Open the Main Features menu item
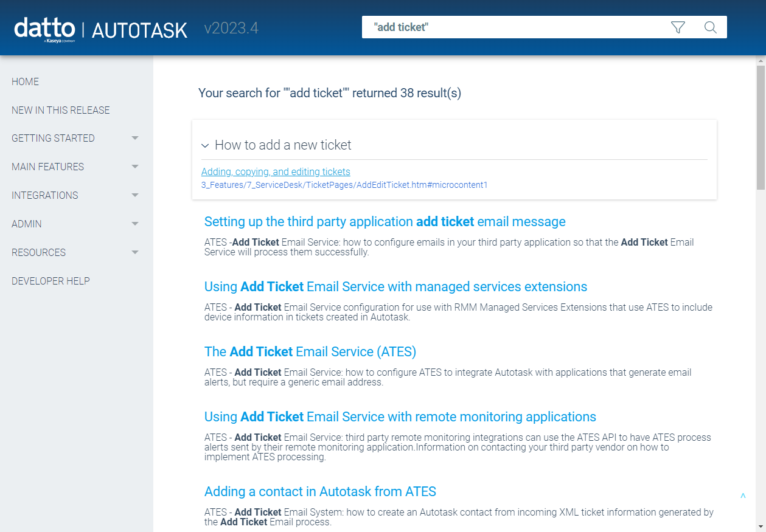Screen dimensions: 766x532 tap(47, 167)
